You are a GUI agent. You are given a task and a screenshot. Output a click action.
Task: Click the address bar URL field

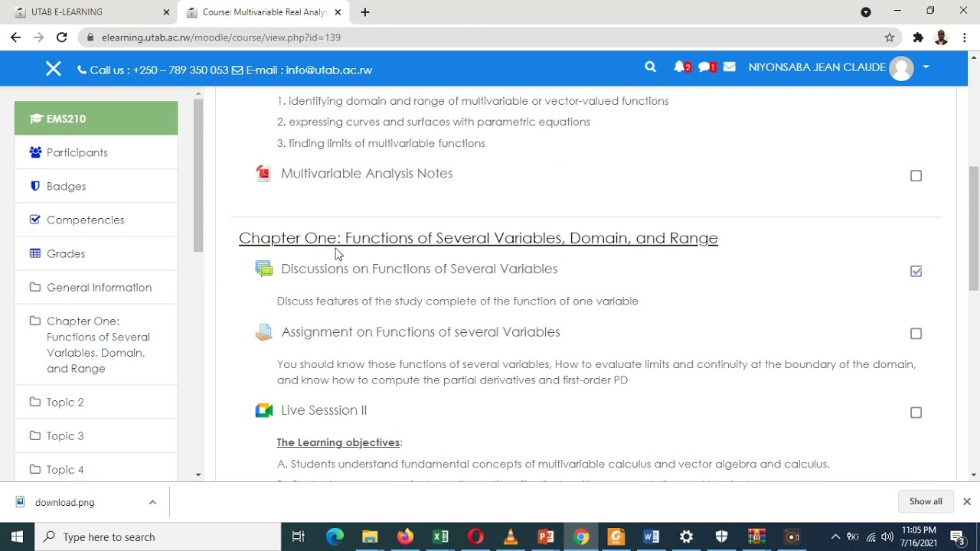490,37
